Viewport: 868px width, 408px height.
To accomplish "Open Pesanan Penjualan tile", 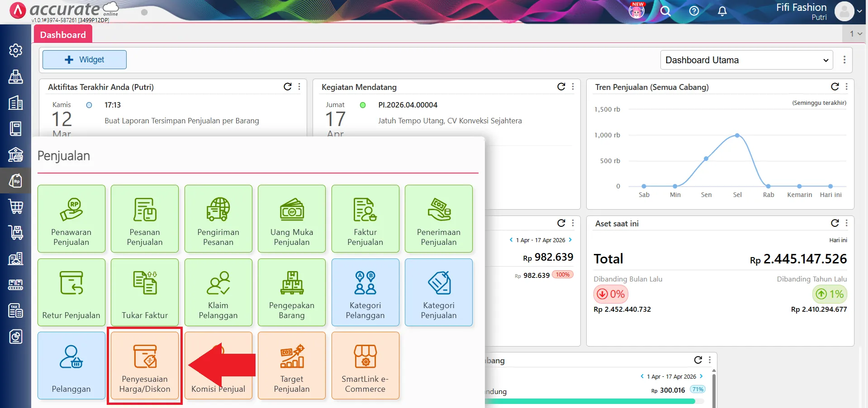I will (145, 219).
